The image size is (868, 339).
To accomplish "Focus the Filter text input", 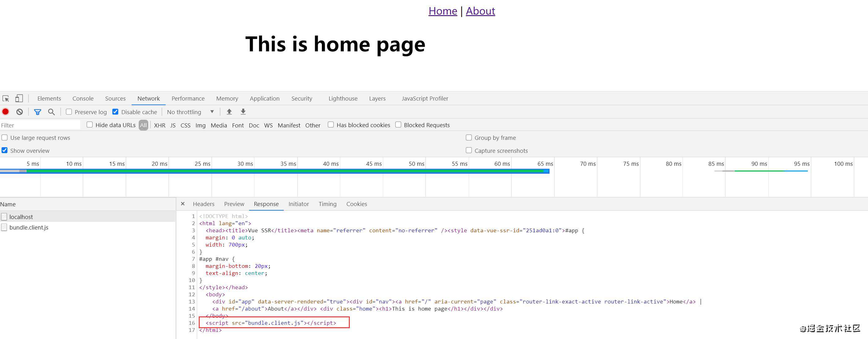I will pos(41,125).
